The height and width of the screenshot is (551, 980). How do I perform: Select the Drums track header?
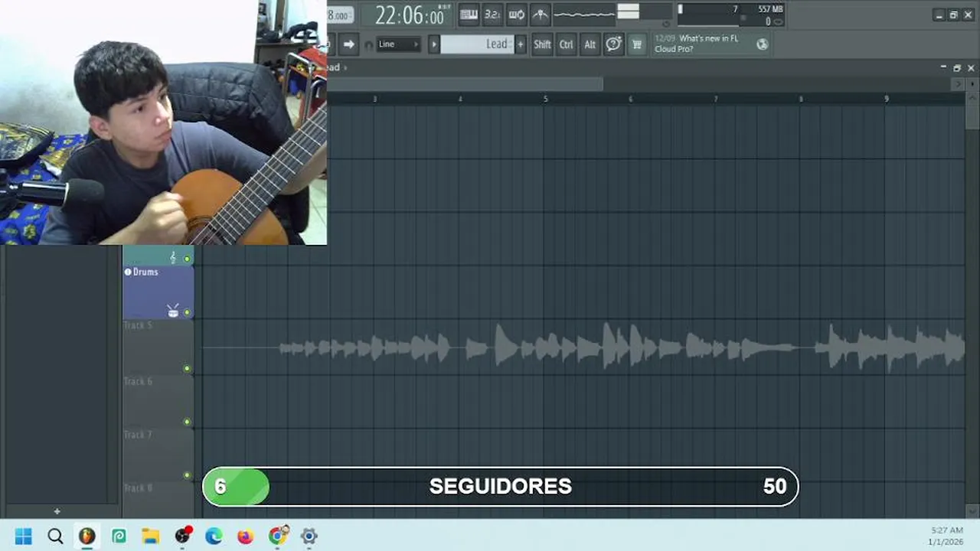tap(158, 292)
